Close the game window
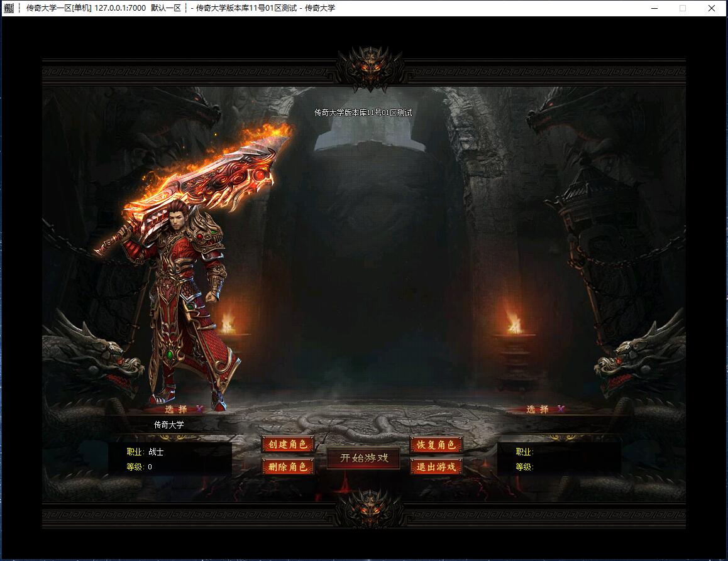Screen dimensions: 728x561 711,8
